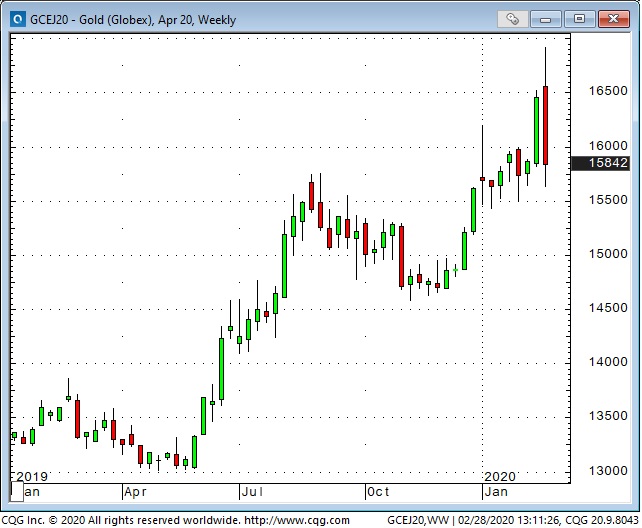The height and width of the screenshot is (528, 642).
Task: Click the Oct label on time axis
Action: coord(378,492)
